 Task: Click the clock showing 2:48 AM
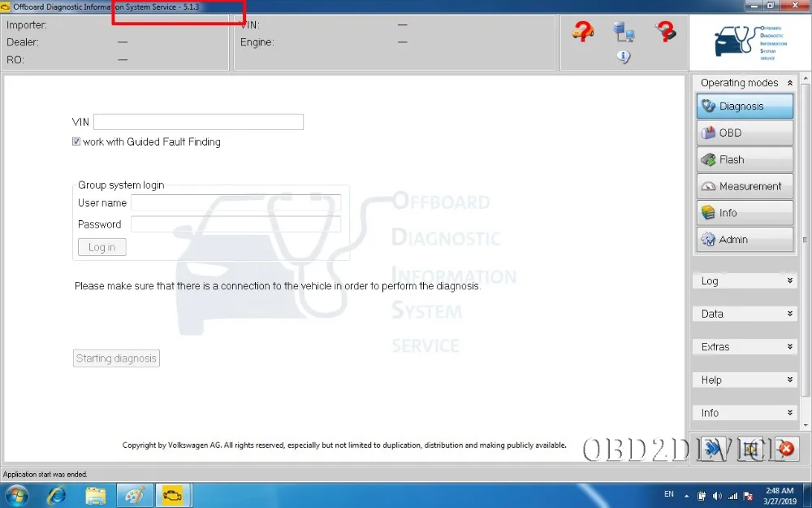tap(780, 490)
